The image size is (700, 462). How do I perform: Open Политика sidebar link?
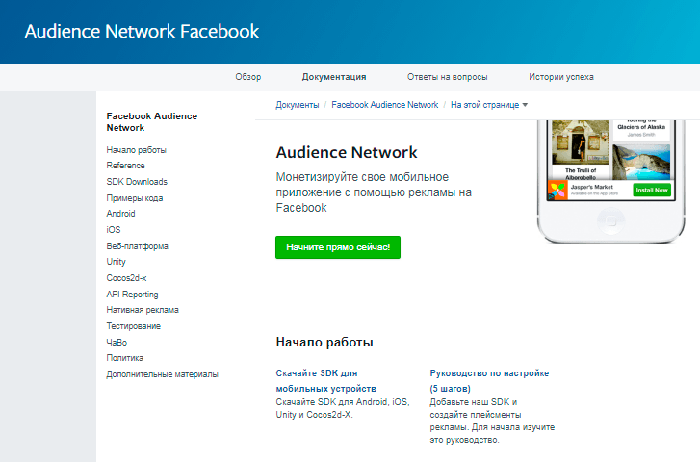pos(125,358)
